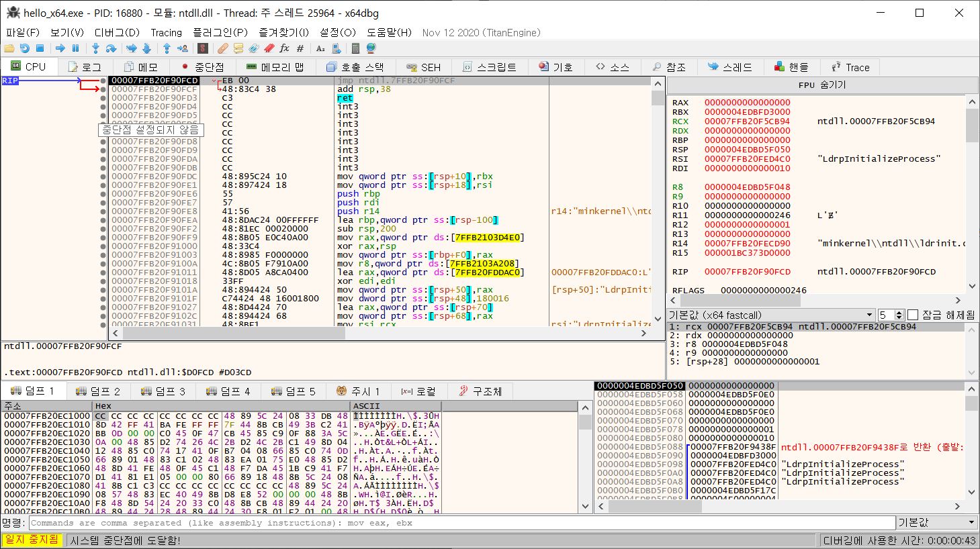Show comments list icon
Viewport: 980px width, 549px height.
238,48
